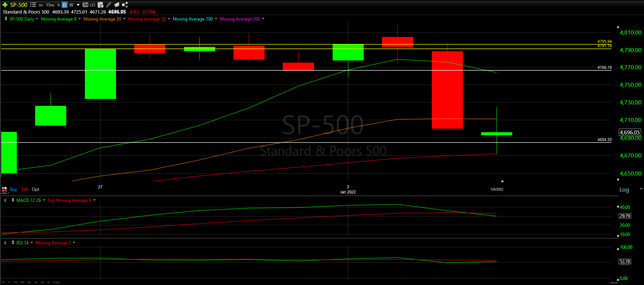This screenshot has height=285, width=644.
Task: Click the add-indicator calculator icon
Action: click(x=101, y=5)
